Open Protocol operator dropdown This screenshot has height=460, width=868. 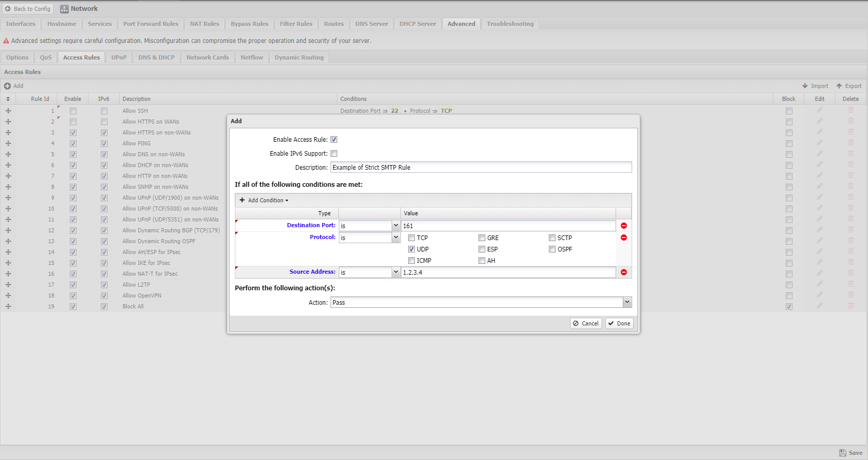tap(396, 238)
